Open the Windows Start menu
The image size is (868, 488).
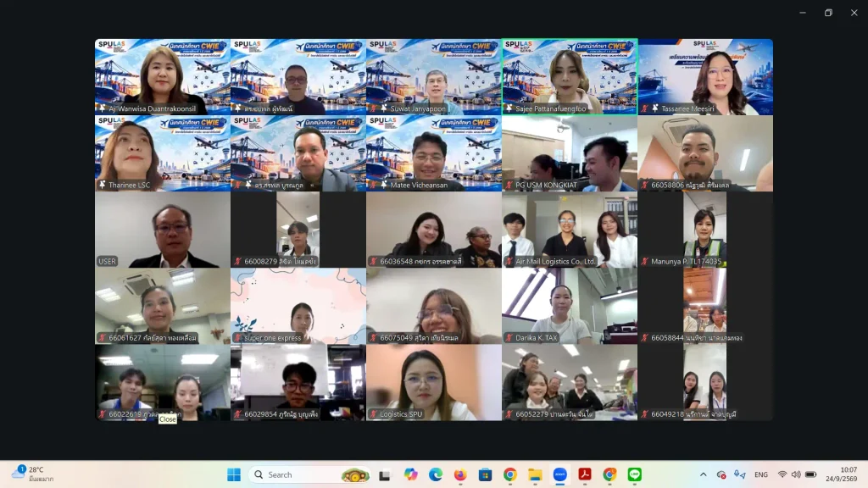(234, 474)
